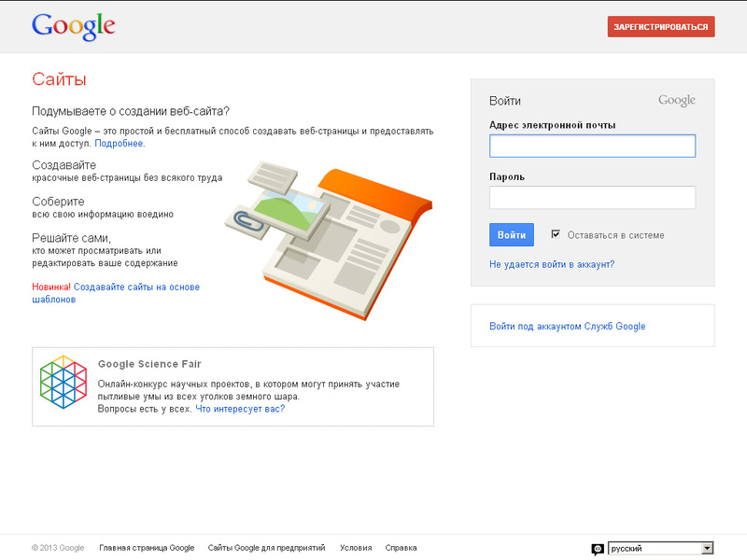Click the Google Sites notebook illustration
The width and height of the screenshot is (747, 560).
tap(329, 238)
